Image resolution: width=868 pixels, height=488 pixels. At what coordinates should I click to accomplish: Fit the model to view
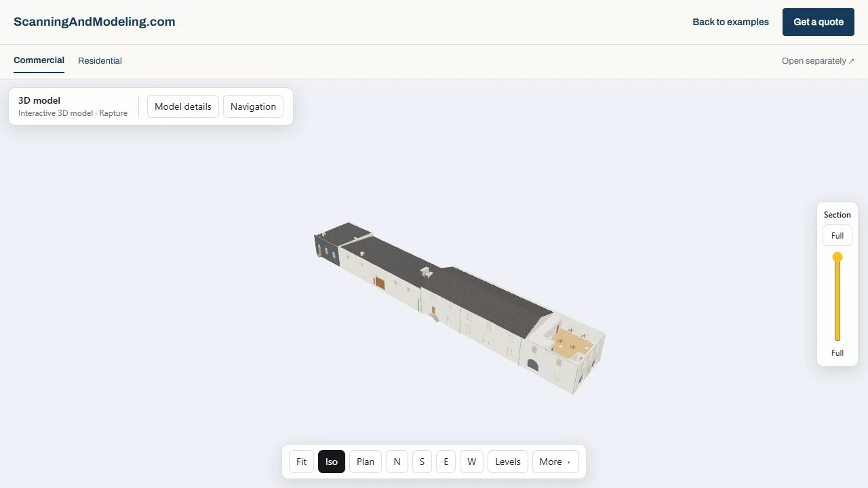(x=301, y=462)
